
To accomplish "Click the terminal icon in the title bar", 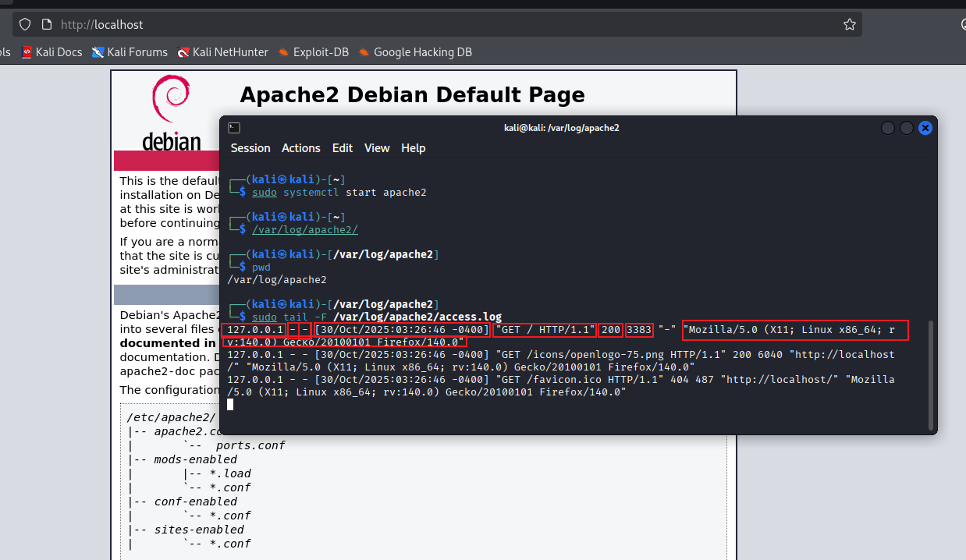I will click(234, 128).
